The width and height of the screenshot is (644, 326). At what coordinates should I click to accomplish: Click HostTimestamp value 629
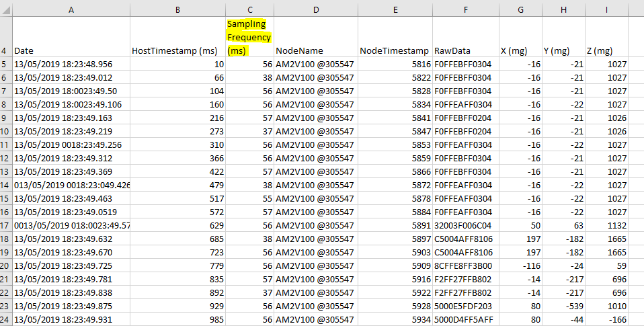coord(178,225)
